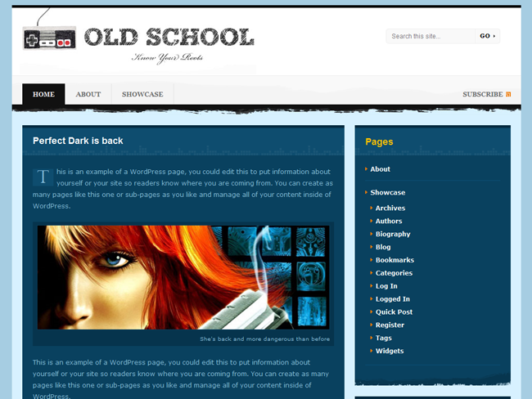
Task: Go to the Authors subpage
Action: (389, 221)
